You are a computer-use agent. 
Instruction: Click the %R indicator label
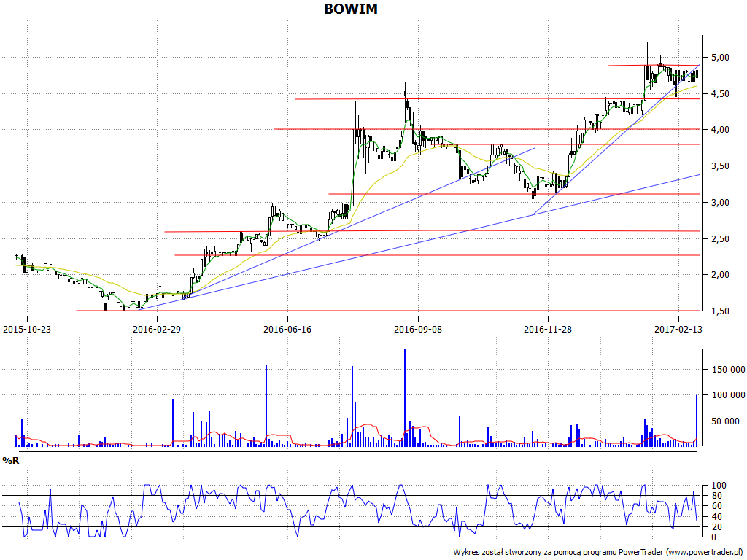pyautogui.click(x=11, y=461)
